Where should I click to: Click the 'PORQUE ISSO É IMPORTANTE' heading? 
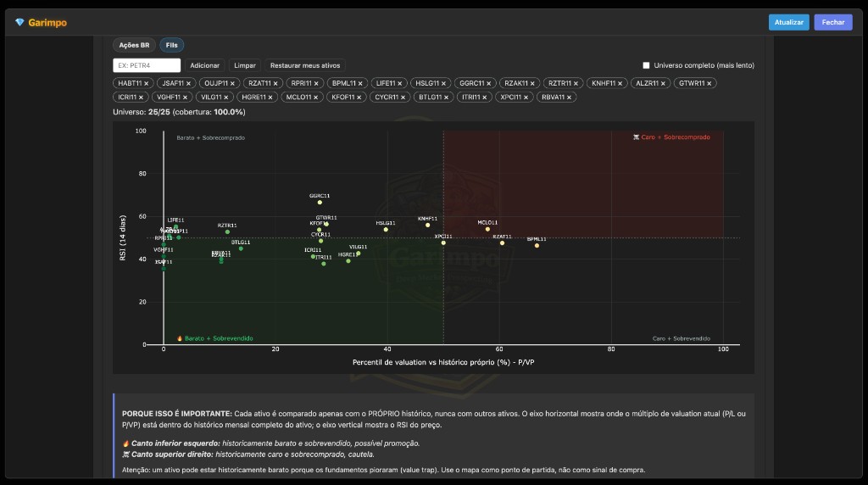click(x=177, y=414)
